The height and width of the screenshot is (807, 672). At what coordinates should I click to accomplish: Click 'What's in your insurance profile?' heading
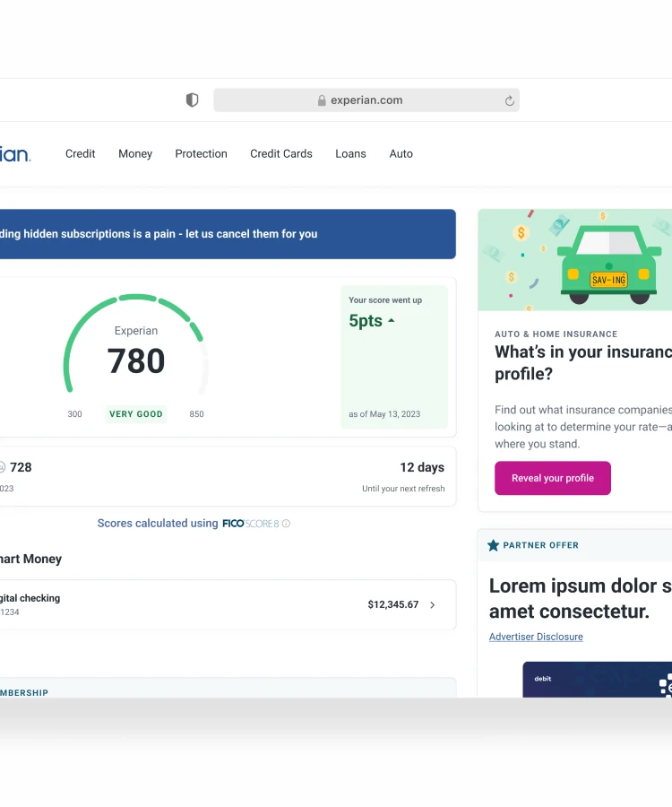coord(583,363)
